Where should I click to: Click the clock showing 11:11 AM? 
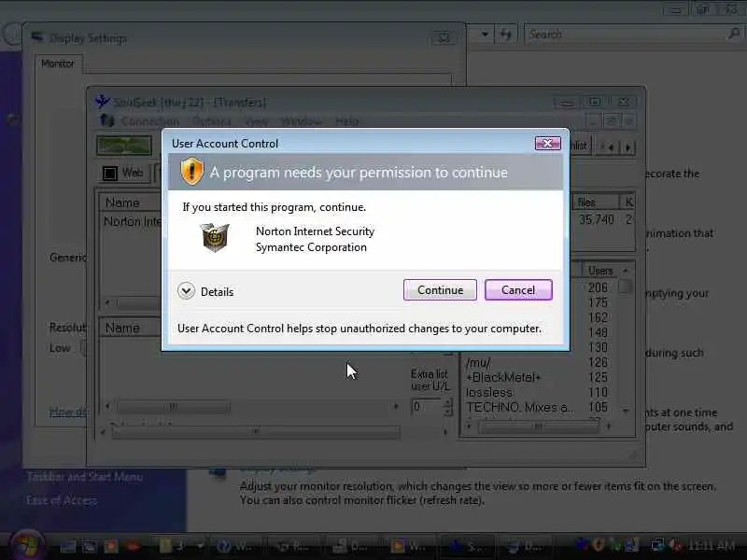coord(712,546)
